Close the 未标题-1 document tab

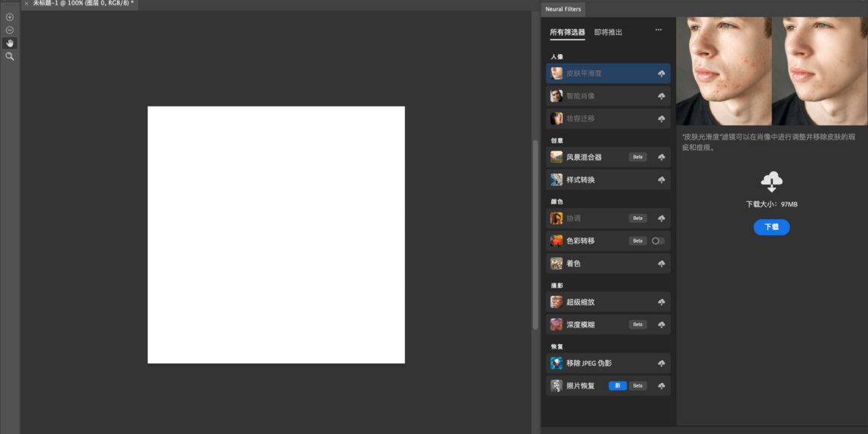point(27,3)
